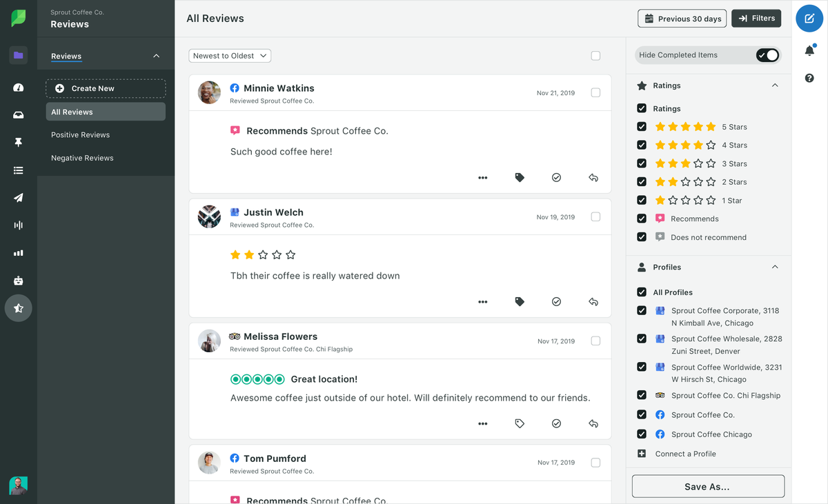Uncheck the 5 Stars filter
The width and height of the screenshot is (828, 504).
(642, 127)
